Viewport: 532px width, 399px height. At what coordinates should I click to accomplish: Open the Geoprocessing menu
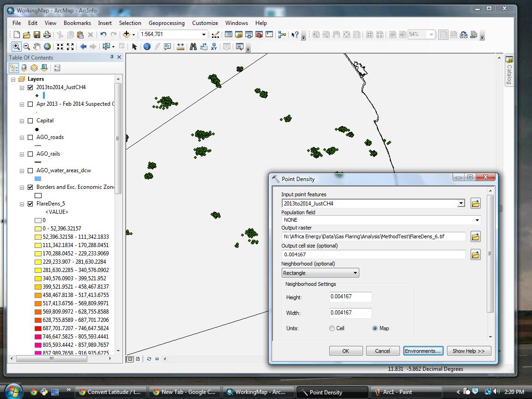pyautogui.click(x=166, y=23)
